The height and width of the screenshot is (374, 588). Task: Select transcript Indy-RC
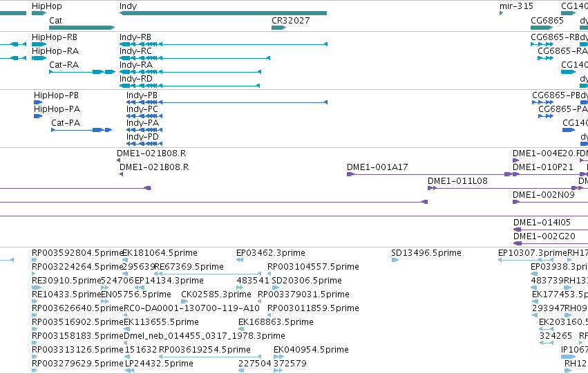(135, 51)
